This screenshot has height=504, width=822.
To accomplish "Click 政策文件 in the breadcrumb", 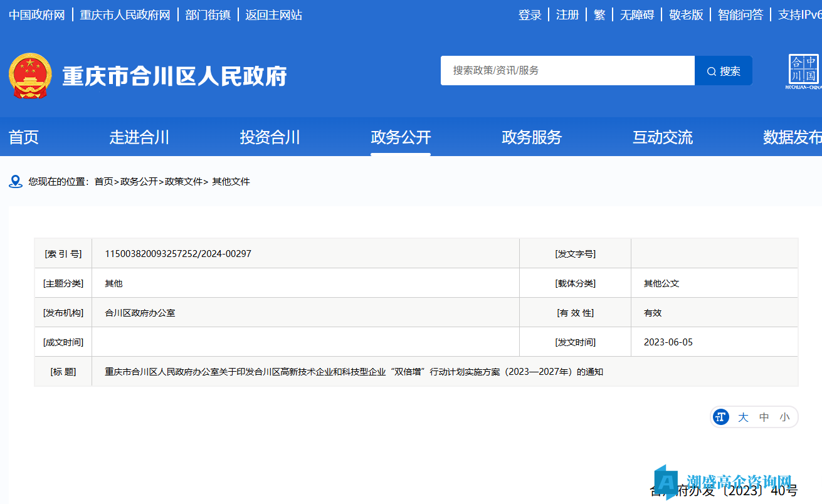I will 184,182.
